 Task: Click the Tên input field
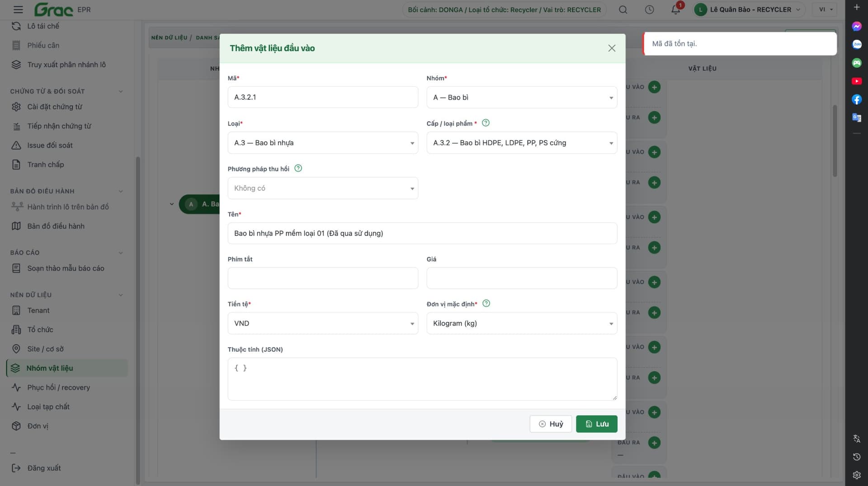coord(422,233)
